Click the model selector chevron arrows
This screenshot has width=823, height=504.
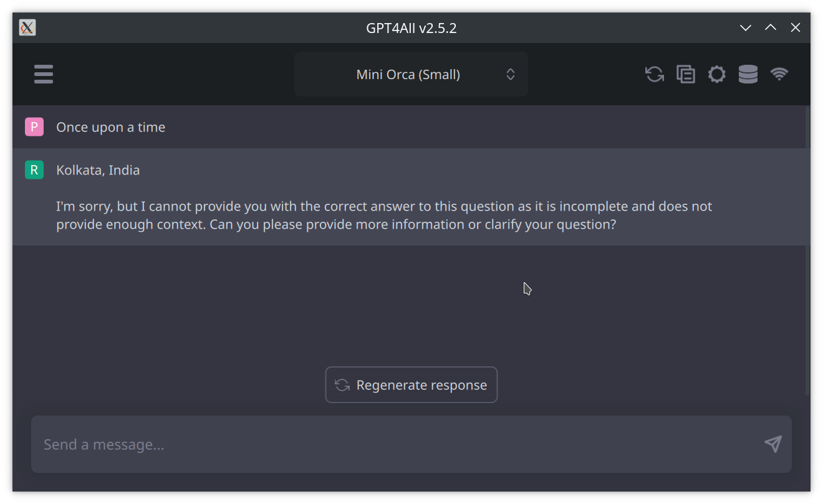point(510,74)
